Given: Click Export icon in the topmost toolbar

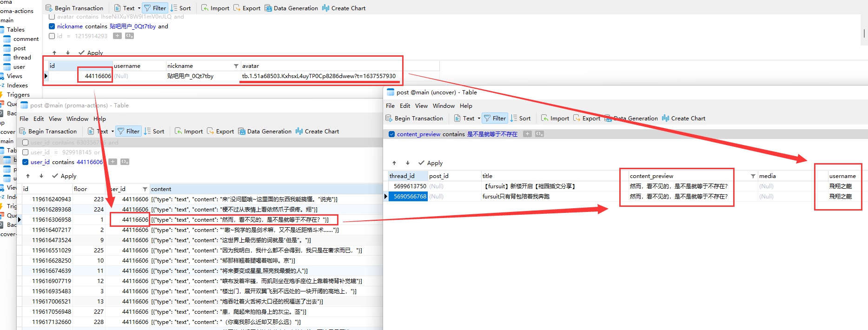Looking at the screenshot, I should pyautogui.click(x=237, y=8).
